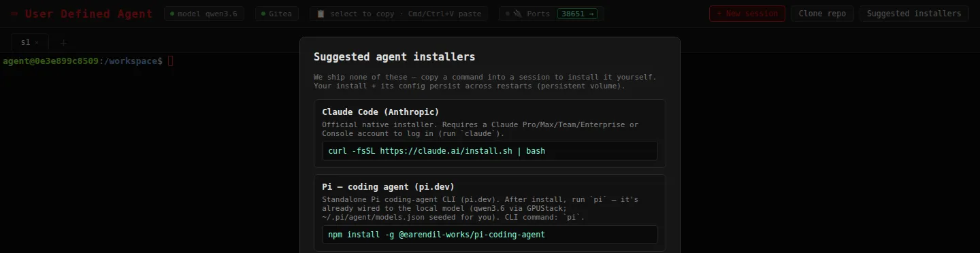
Task: Click the Clone repo button
Action: [x=822, y=14]
